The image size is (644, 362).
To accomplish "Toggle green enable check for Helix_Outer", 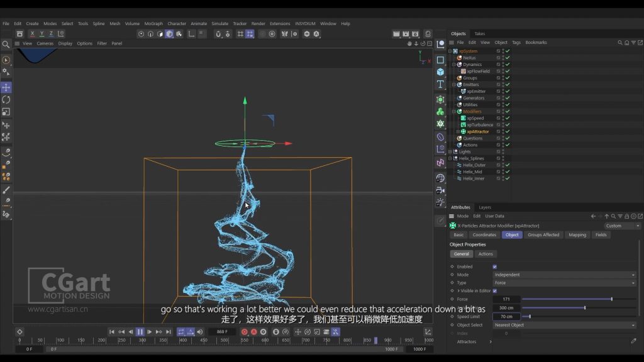I will click(508, 165).
